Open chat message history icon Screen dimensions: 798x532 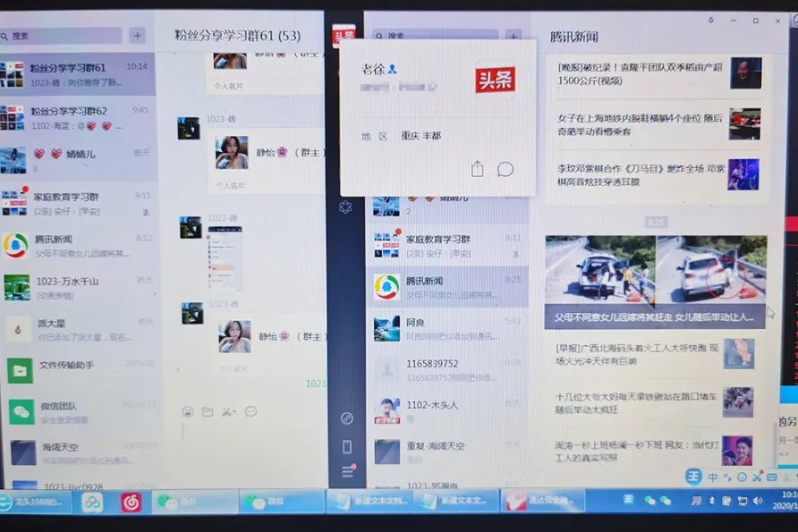pyautogui.click(x=250, y=411)
